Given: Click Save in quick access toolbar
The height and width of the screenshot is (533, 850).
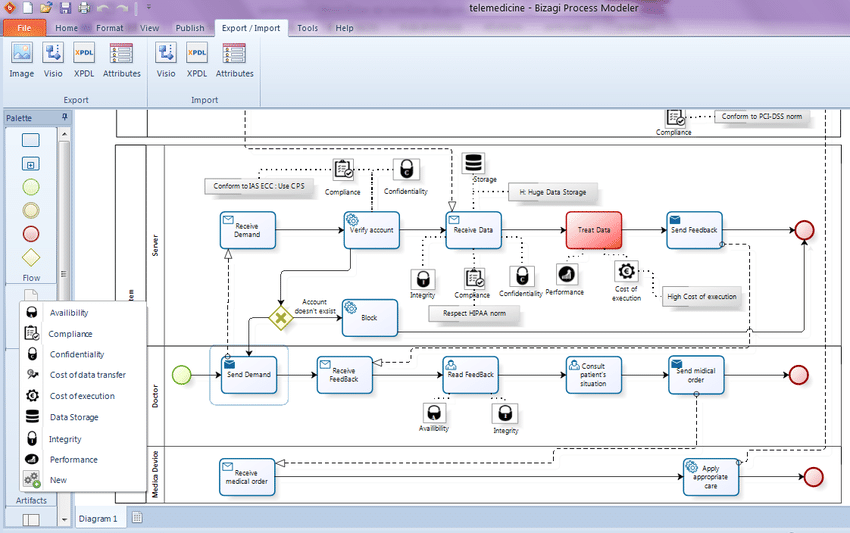Looking at the screenshot, I should [65, 8].
